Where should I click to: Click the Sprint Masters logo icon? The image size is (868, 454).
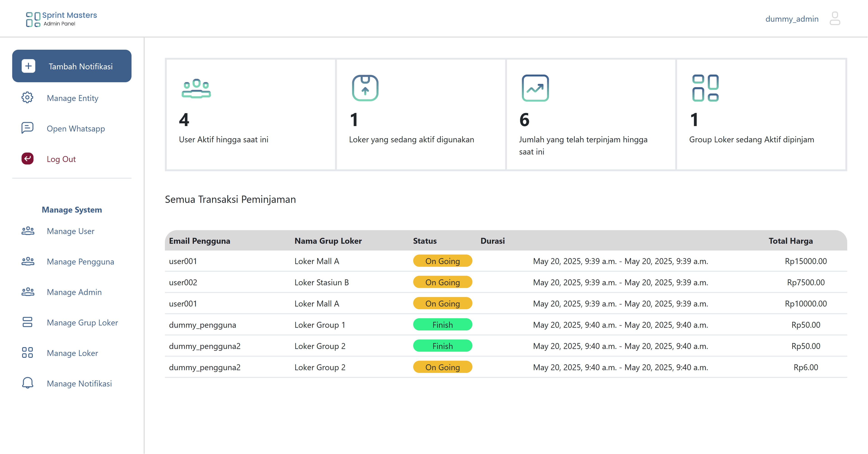[x=33, y=19]
